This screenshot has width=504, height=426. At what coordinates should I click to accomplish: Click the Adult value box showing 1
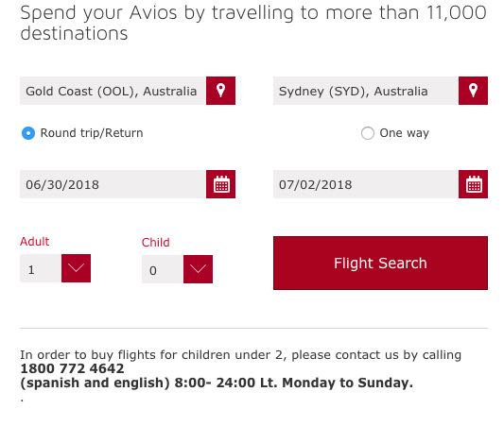click(41, 268)
